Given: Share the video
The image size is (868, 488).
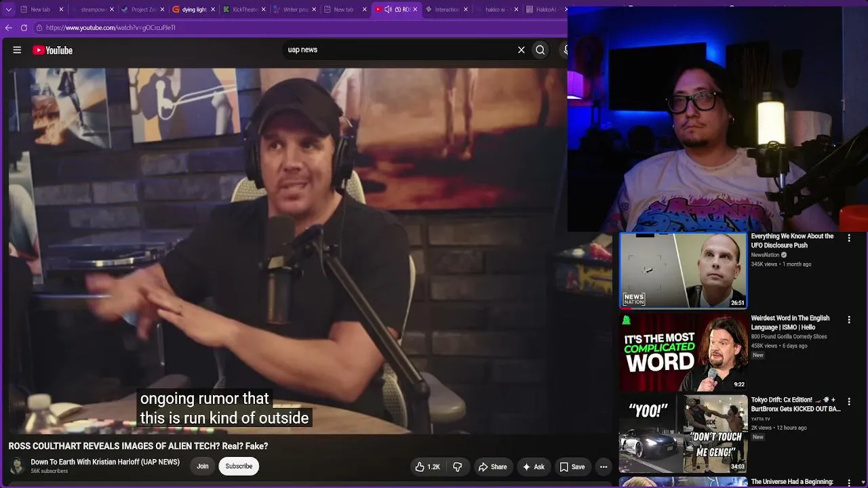Looking at the screenshot, I should 492,467.
